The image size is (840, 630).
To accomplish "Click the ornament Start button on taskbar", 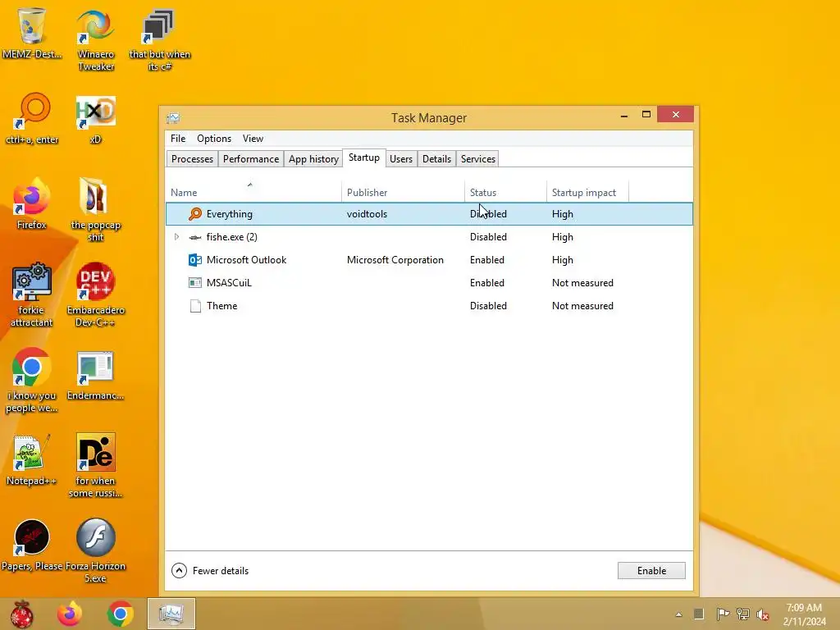I will [22, 614].
